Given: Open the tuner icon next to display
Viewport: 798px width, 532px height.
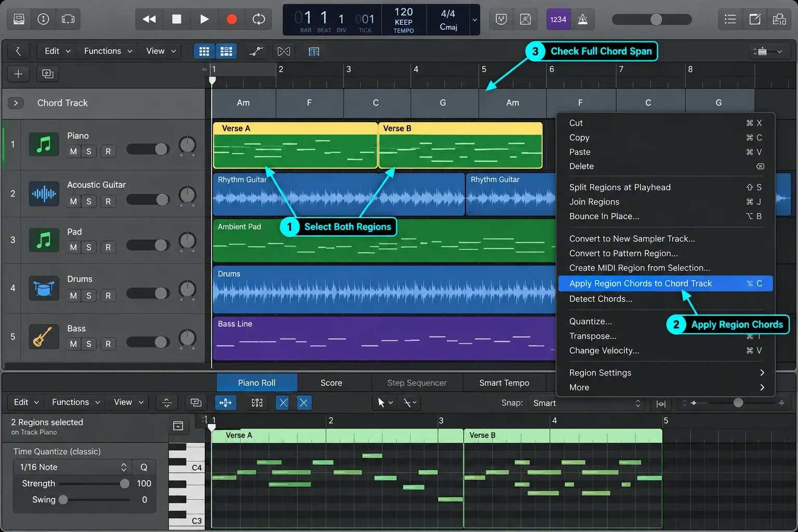Looking at the screenshot, I should click(x=501, y=19).
